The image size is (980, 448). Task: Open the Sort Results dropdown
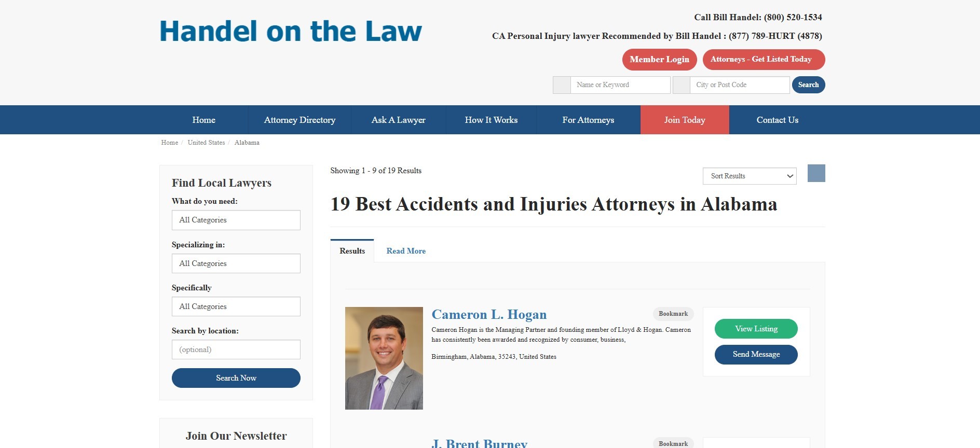tap(750, 176)
